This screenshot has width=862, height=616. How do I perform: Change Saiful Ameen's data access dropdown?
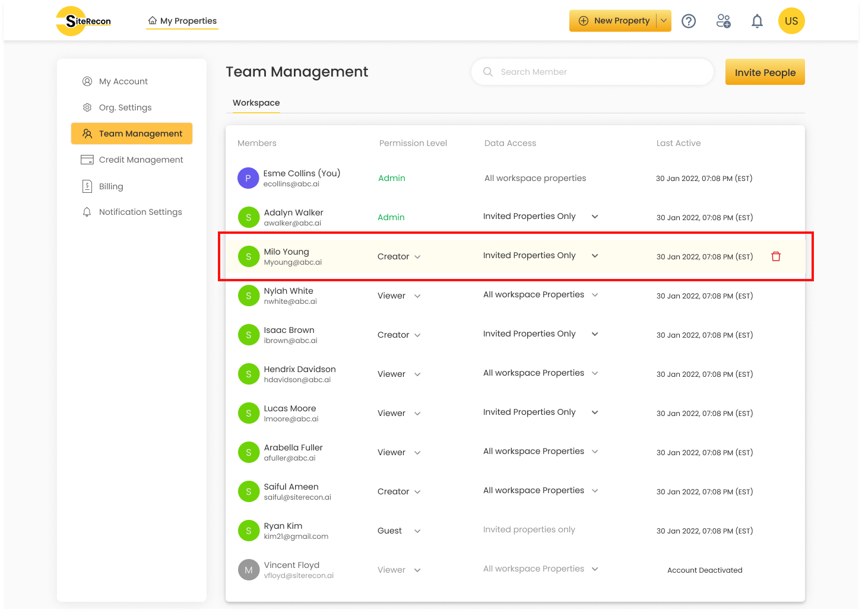[x=595, y=491]
